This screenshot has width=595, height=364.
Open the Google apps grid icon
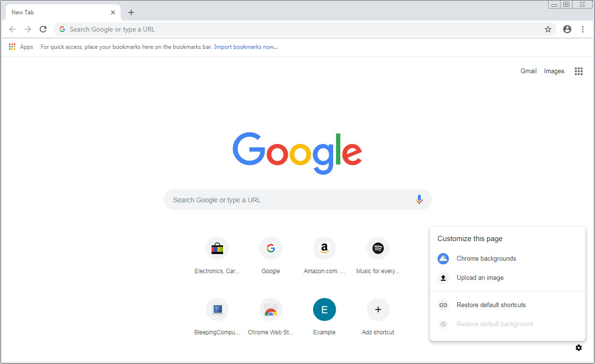coord(579,71)
